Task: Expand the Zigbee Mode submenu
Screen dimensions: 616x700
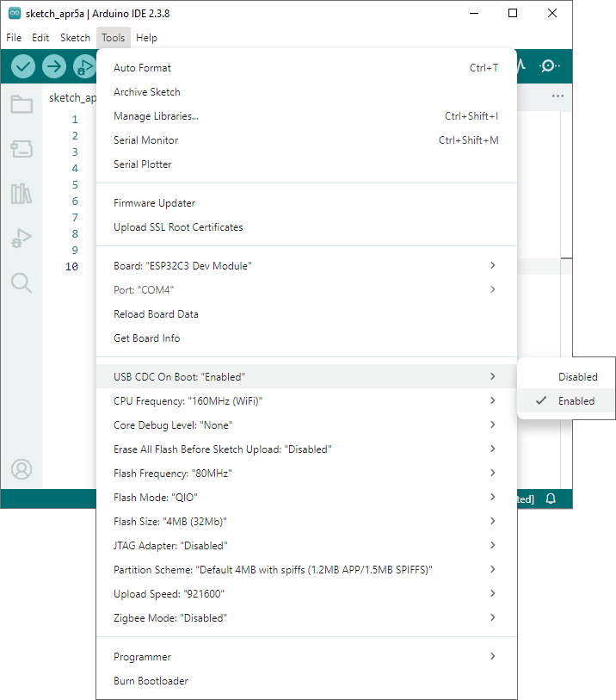Action: point(306,618)
